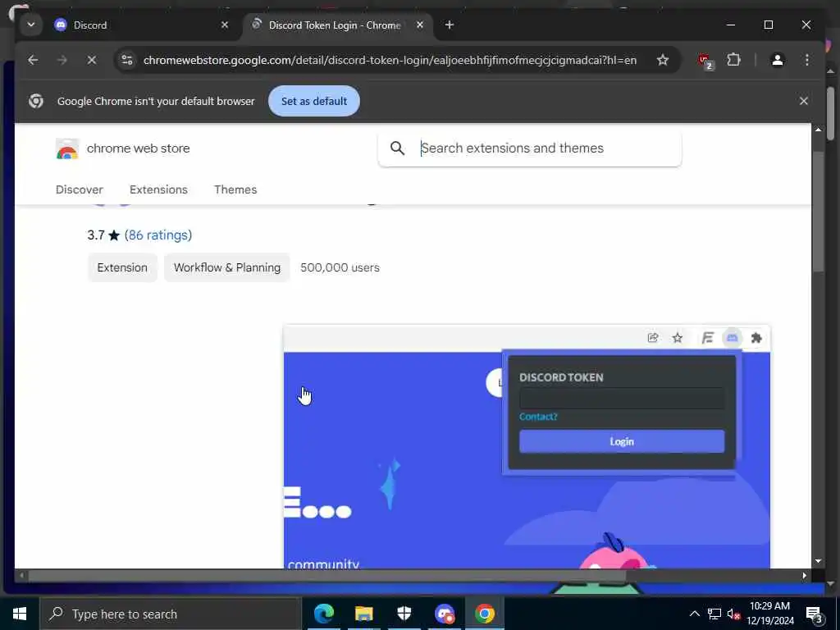Click the vertical scrollbar thumb

pyautogui.click(x=818, y=212)
